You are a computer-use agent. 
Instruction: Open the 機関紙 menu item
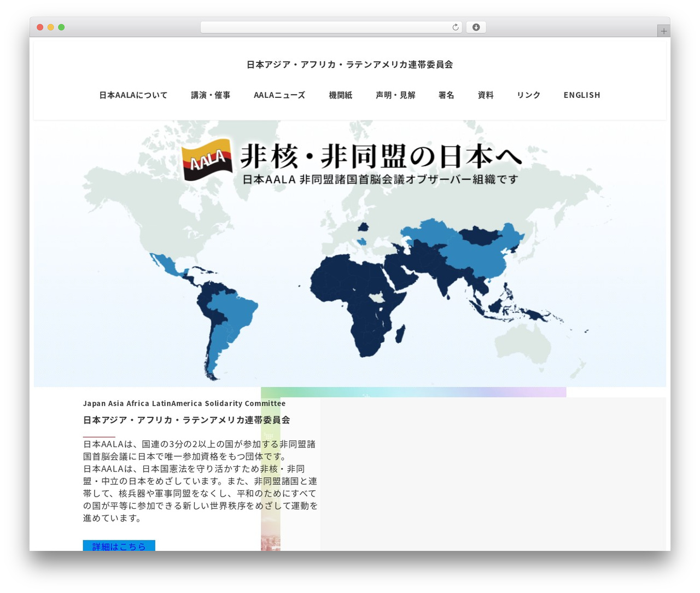pyautogui.click(x=340, y=95)
